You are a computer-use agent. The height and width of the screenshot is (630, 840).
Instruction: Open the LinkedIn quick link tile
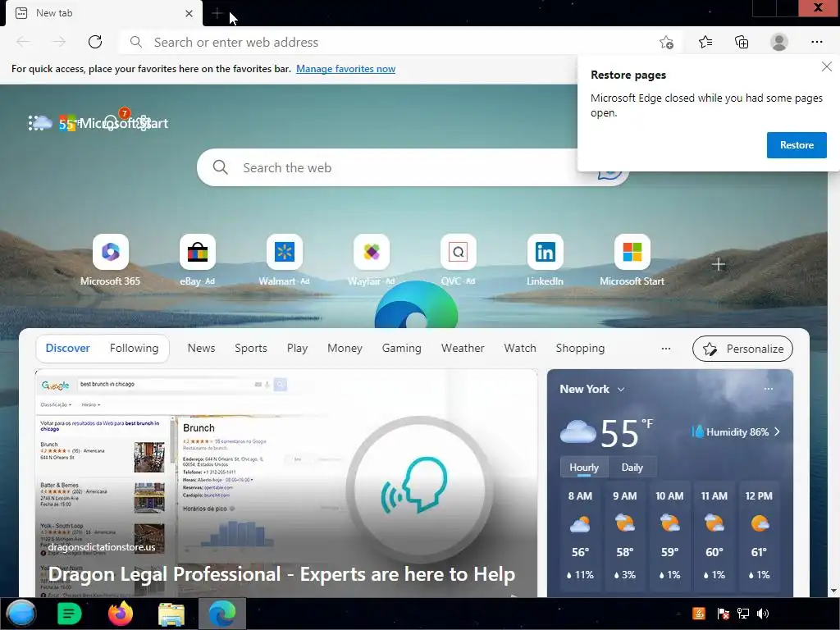click(x=545, y=260)
